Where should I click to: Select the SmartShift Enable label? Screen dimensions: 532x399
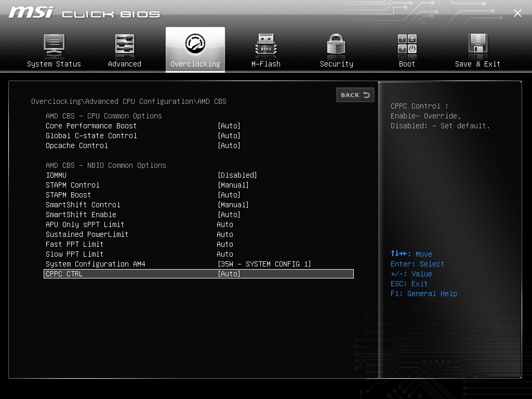[x=81, y=215]
